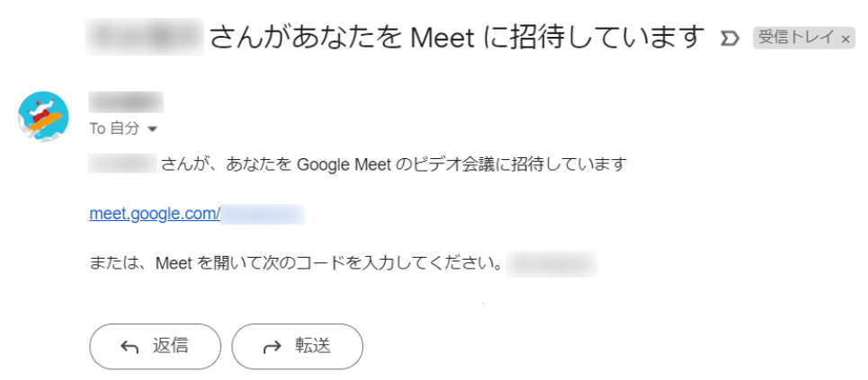The image size is (868, 380).
Task: Click the curved reply arrow icon
Action: pos(129,348)
